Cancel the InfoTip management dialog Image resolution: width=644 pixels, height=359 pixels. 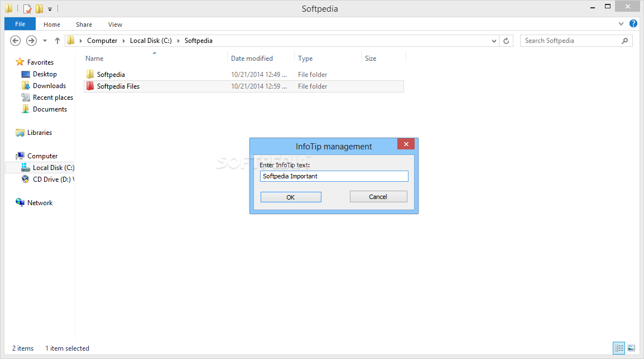pyautogui.click(x=378, y=197)
